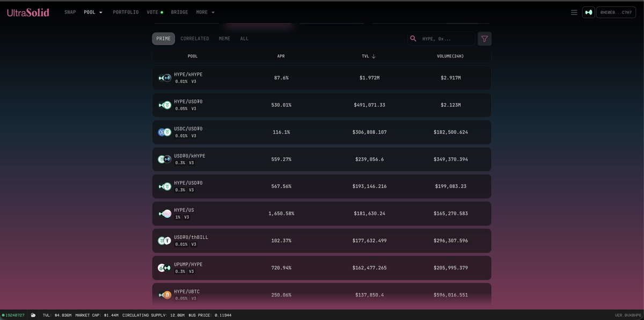Click VER.0UX0HP5 version label
Viewport: 644px width, 320px height.
(x=628, y=315)
